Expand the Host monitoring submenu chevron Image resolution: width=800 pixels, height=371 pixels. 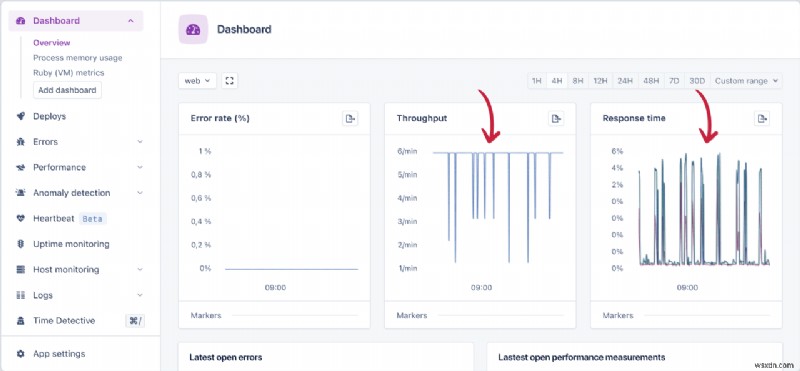[140, 269]
